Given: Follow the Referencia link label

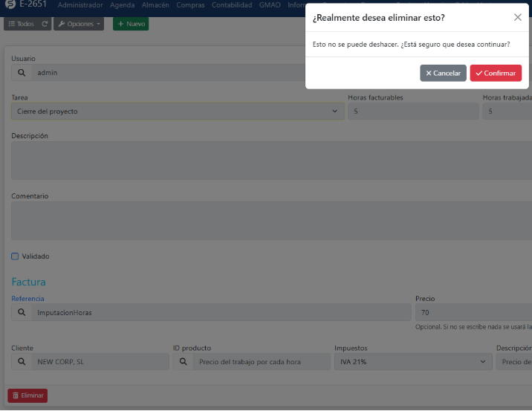Looking at the screenshot, I should click(x=27, y=299).
